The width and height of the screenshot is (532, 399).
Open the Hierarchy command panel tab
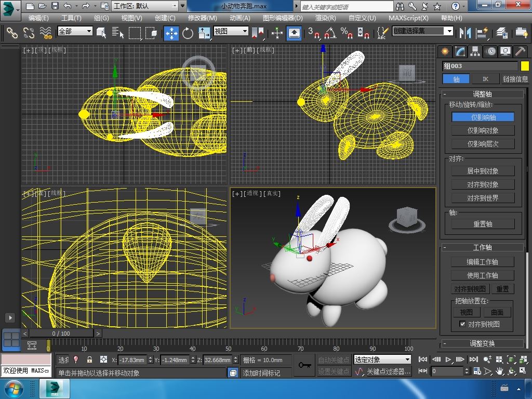(475, 51)
